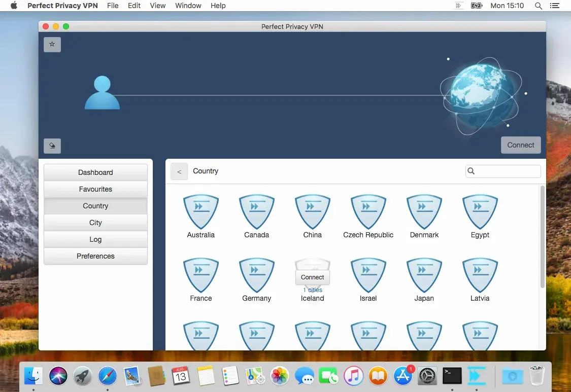Open the Favourites section
Viewport: 571px width, 392px height.
coord(95,189)
